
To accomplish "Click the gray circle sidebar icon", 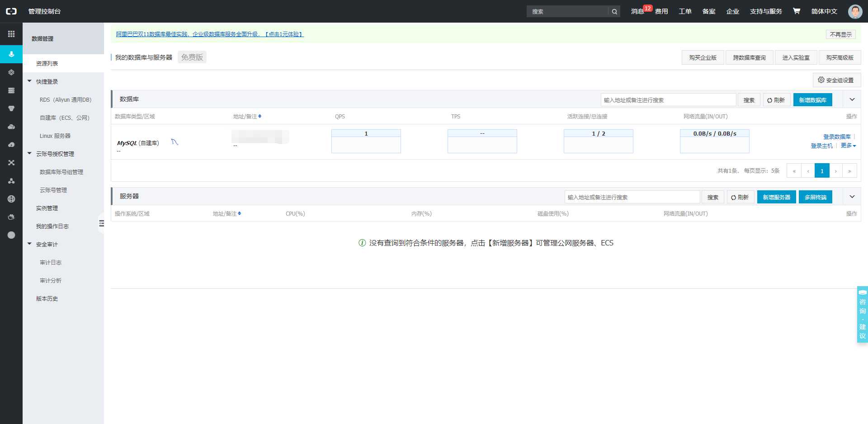I will pyautogui.click(x=11, y=235).
